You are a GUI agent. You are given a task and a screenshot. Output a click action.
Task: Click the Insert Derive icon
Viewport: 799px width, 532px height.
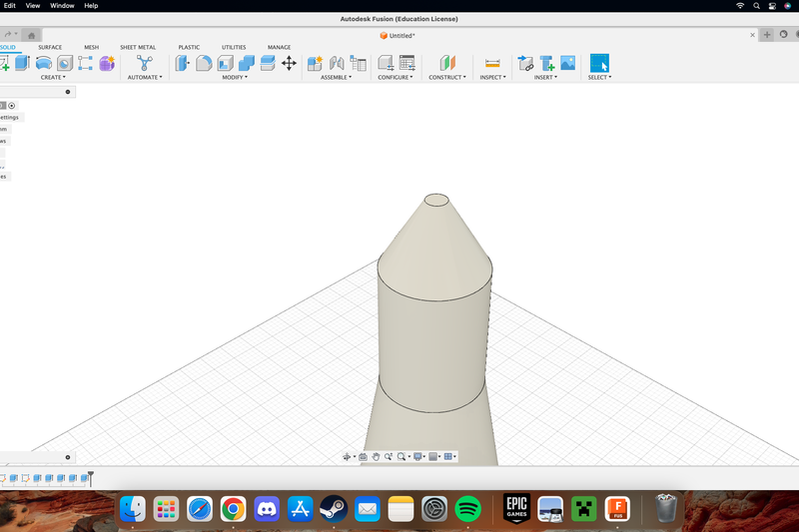[x=525, y=63]
